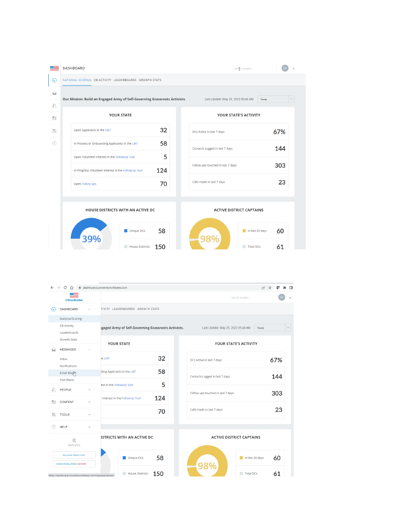Collapse the Messages section in sidebar

(x=89, y=349)
